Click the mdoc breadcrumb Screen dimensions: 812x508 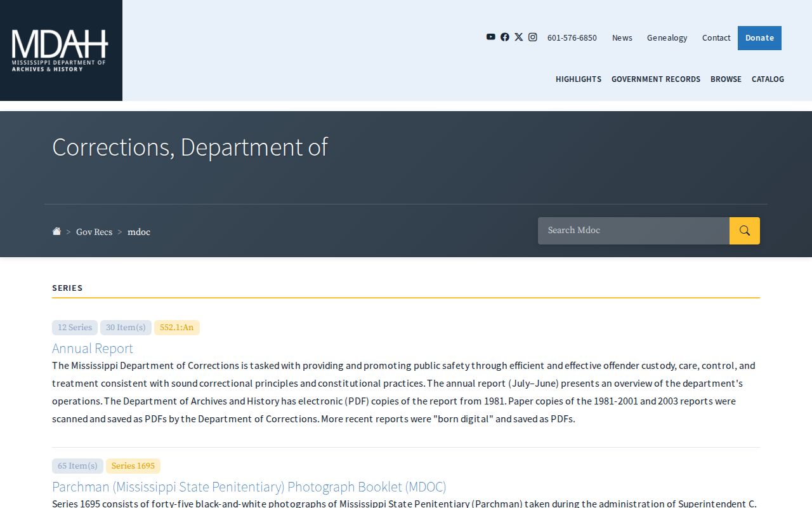[x=139, y=232]
